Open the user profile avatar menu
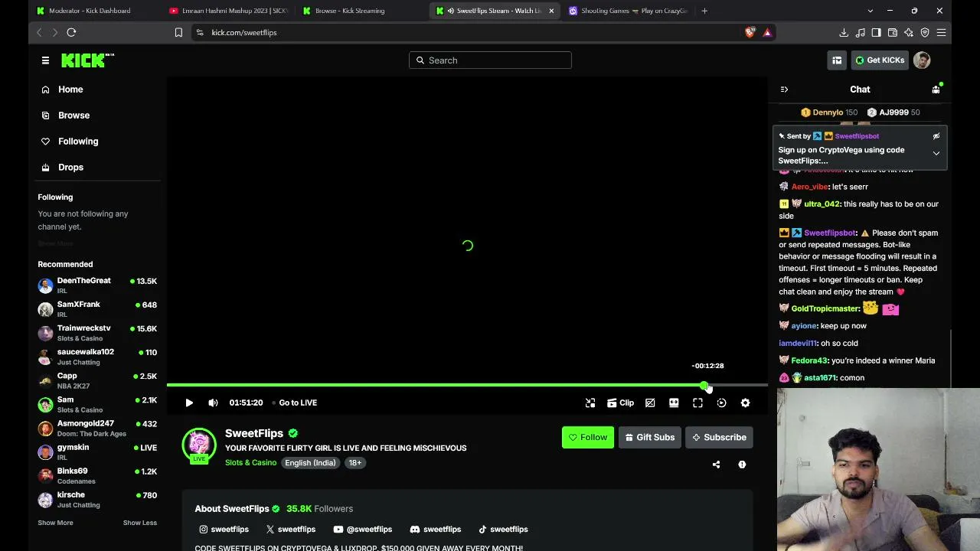This screenshot has width=980, height=551. point(922,60)
